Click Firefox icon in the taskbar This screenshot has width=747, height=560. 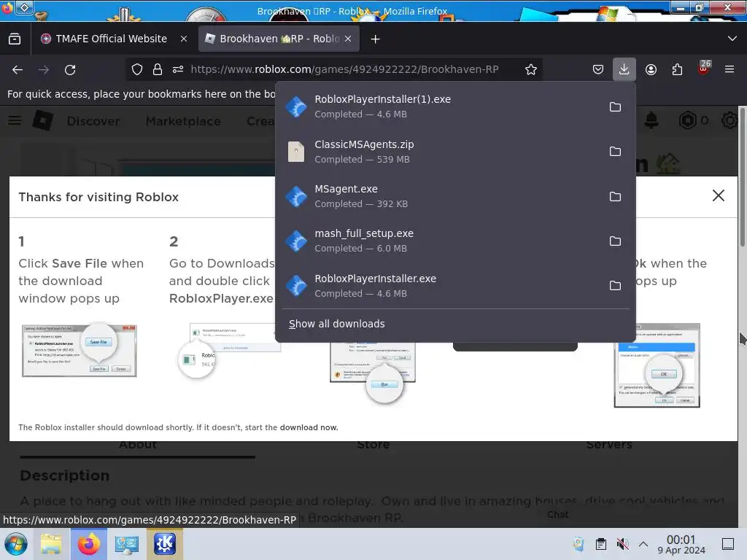pyautogui.click(x=88, y=544)
